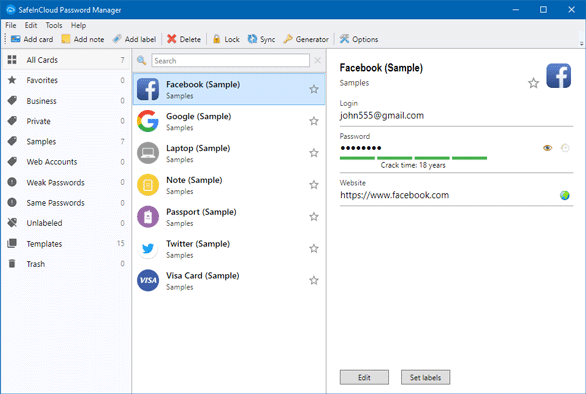The image size is (586, 394).
Task: Show Favorites in the sidebar
Action: (x=66, y=80)
